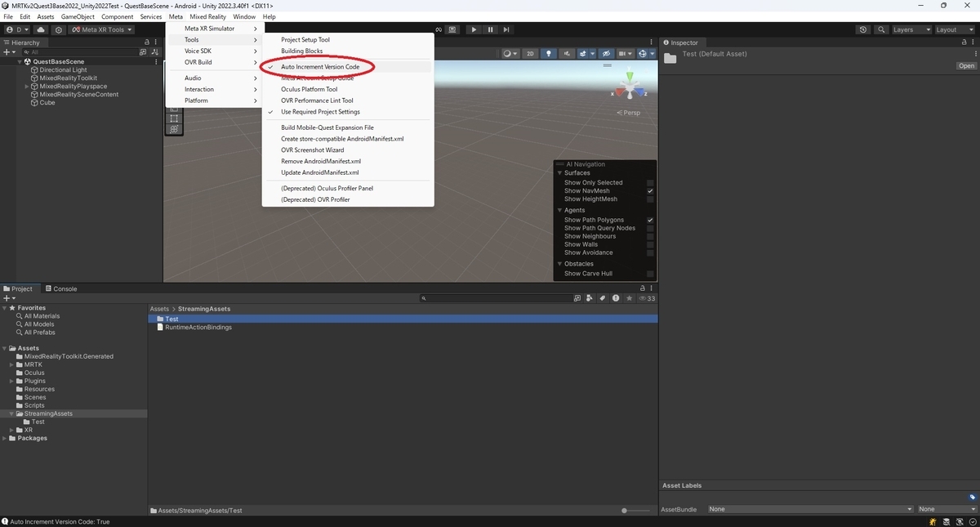Open the Inspector tab kebab menu
The height and width of the screenshot is (527, 980).
[x=973, y=42]
